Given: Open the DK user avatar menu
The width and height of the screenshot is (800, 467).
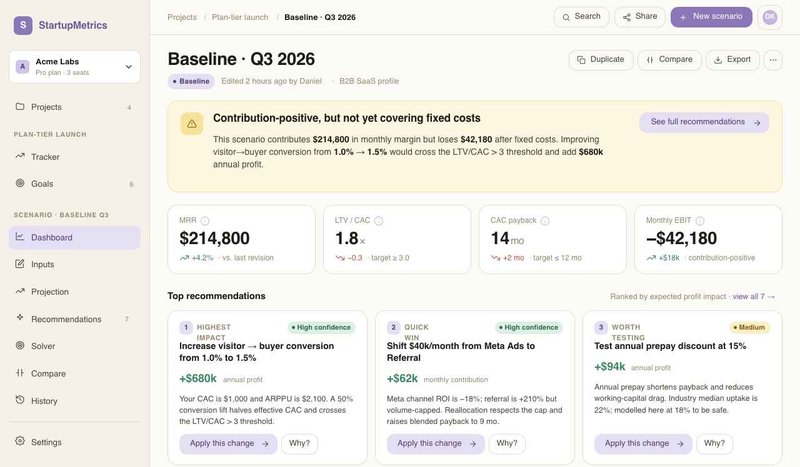Looking at the screenshot, I should (770, 17).
